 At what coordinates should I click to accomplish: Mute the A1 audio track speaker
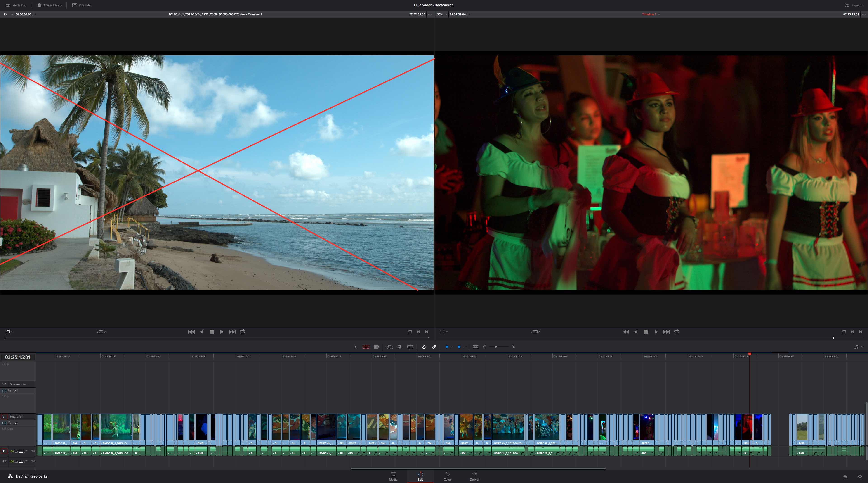pos(12,451)
